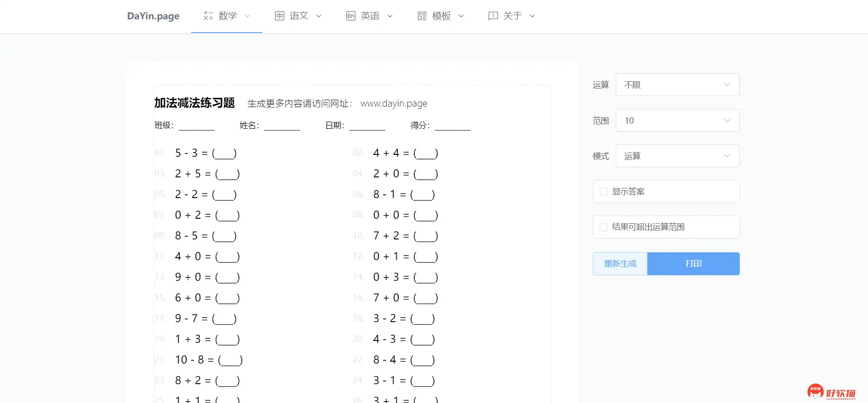Click problem 08: 0 + 0 =

click(x=405, y=215)
